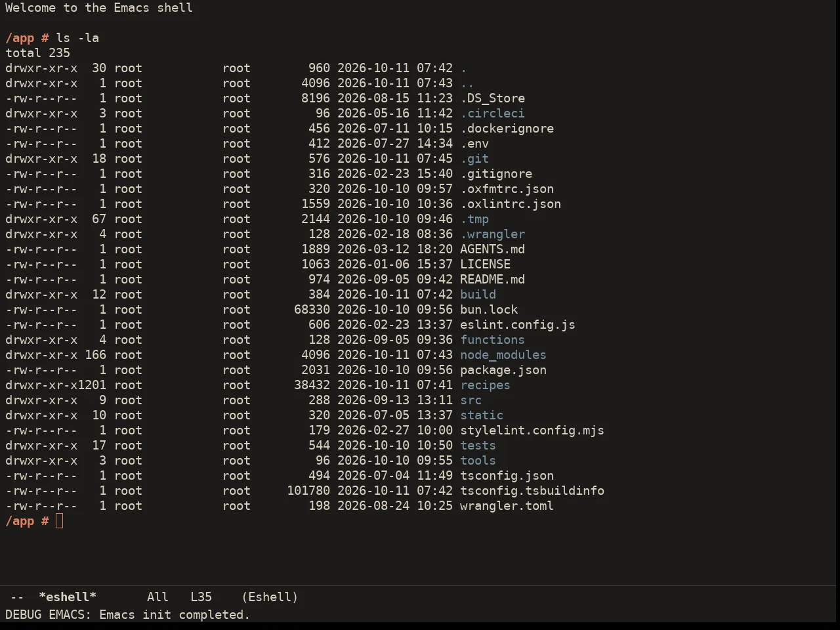The image size is (840, 630).
Task: Click the .oxlintrc.json file name
Action: 511,204
